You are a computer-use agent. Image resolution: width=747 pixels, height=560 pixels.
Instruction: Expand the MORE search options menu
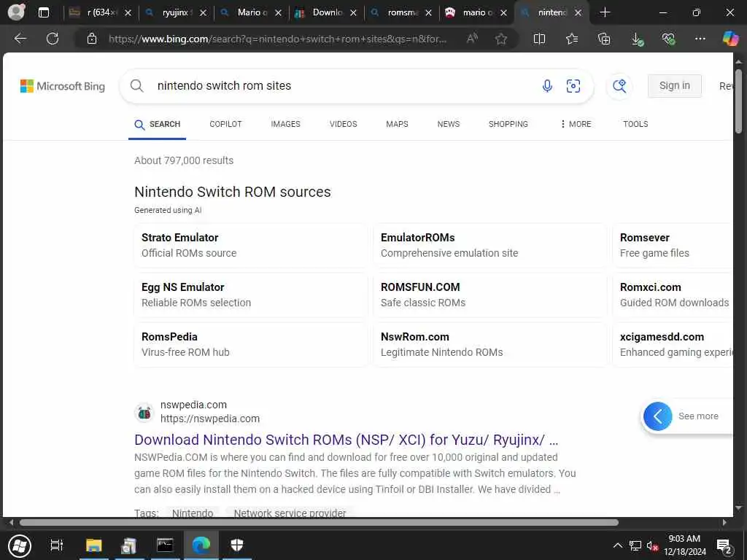click(x=576, y=124)
